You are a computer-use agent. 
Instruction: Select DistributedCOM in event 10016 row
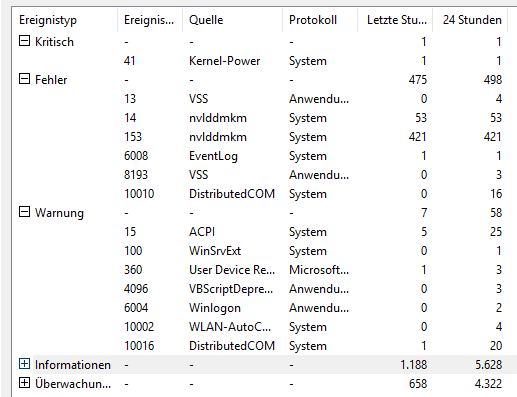232,346
